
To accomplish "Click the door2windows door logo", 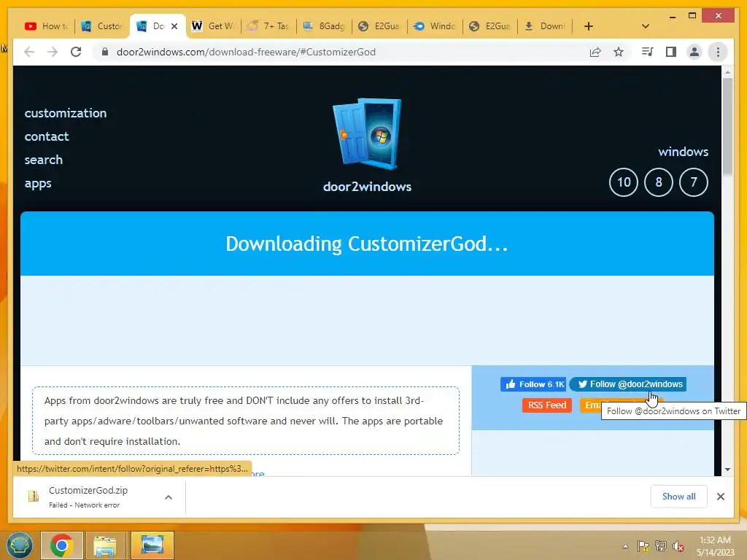I will point(367,134).
